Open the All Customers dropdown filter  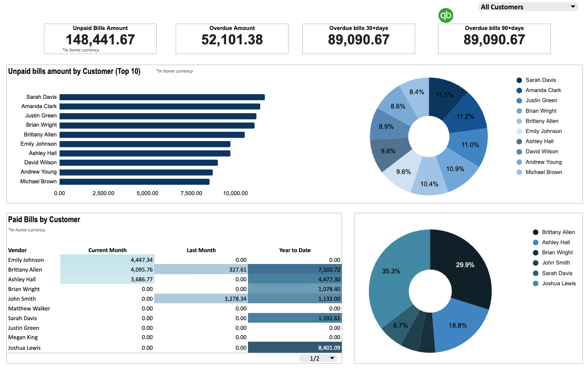[x=527, y=7]
